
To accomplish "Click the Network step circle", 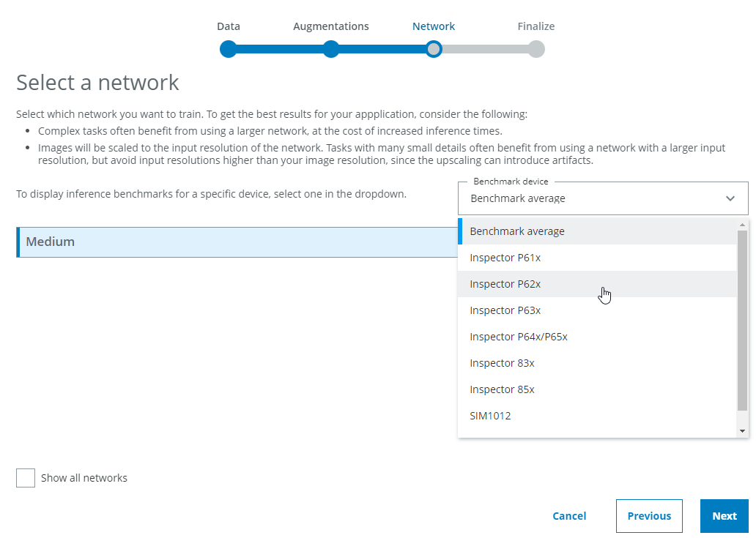I will pyautogui.click(x=434, y=49).
